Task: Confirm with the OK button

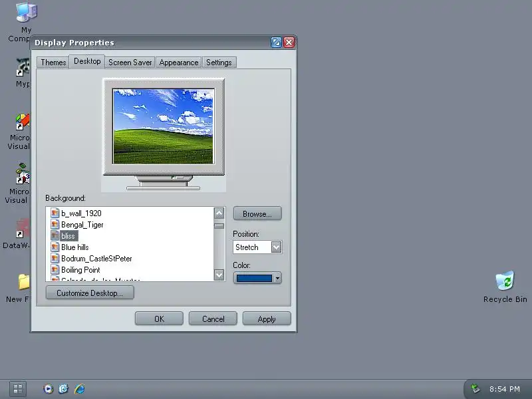Action: [x=159, y=319]
